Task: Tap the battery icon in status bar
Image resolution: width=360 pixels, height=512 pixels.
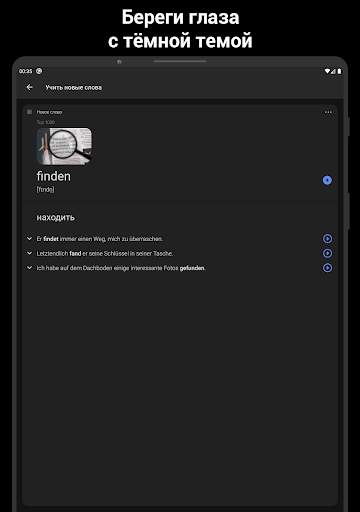Action: [339, 71]
